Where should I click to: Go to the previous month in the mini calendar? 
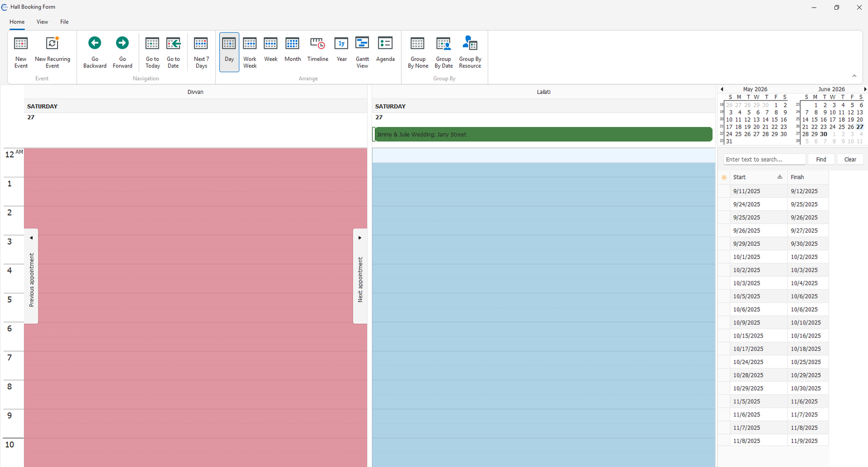(722, 89)
